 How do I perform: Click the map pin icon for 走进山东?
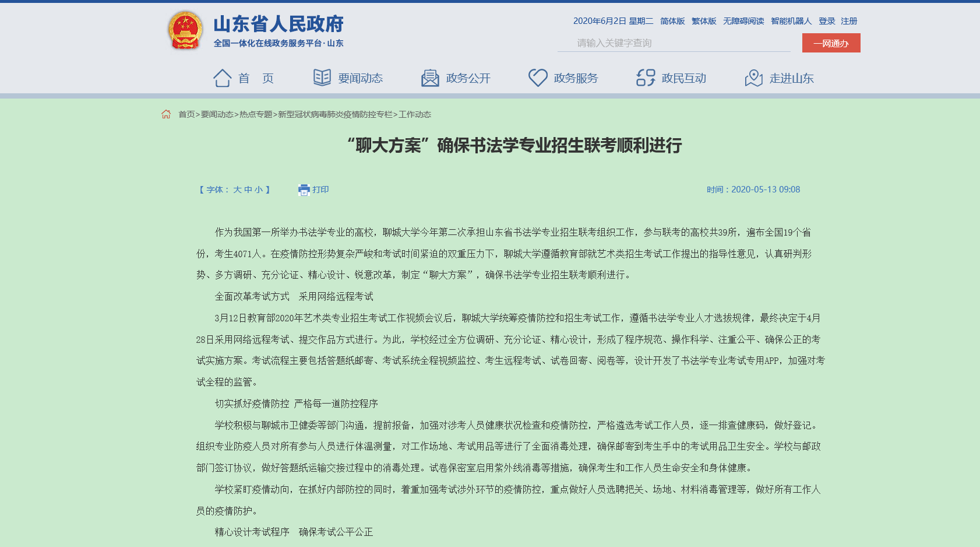[x=753, y=78]
